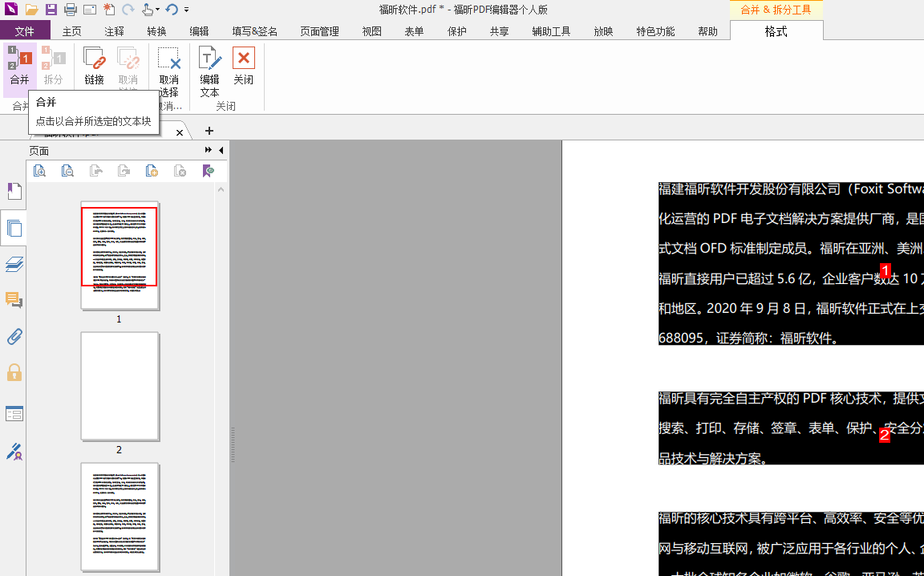Open the Security padlock panel
Viewport: 924px width, 576px height.
pos(14,373)
